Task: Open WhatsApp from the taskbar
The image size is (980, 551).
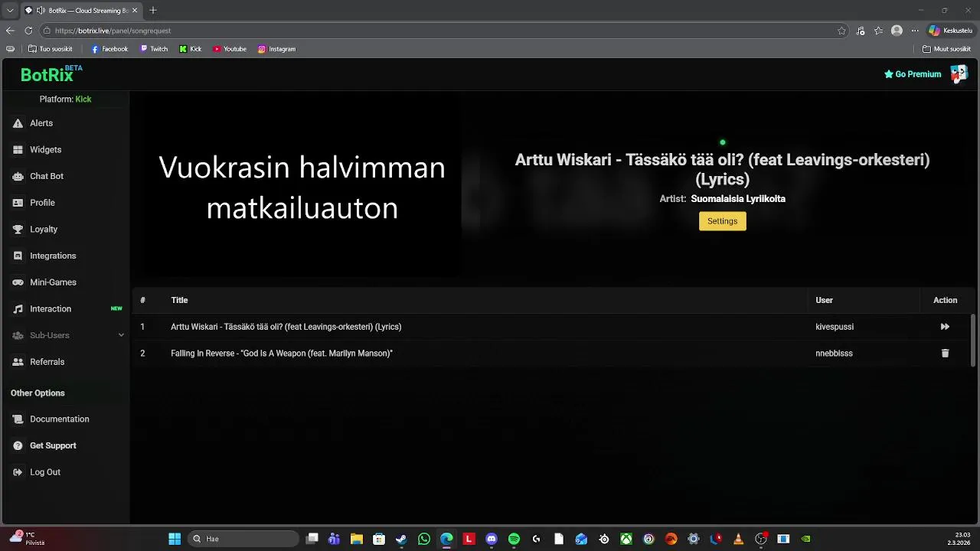Action: (424, 539)
